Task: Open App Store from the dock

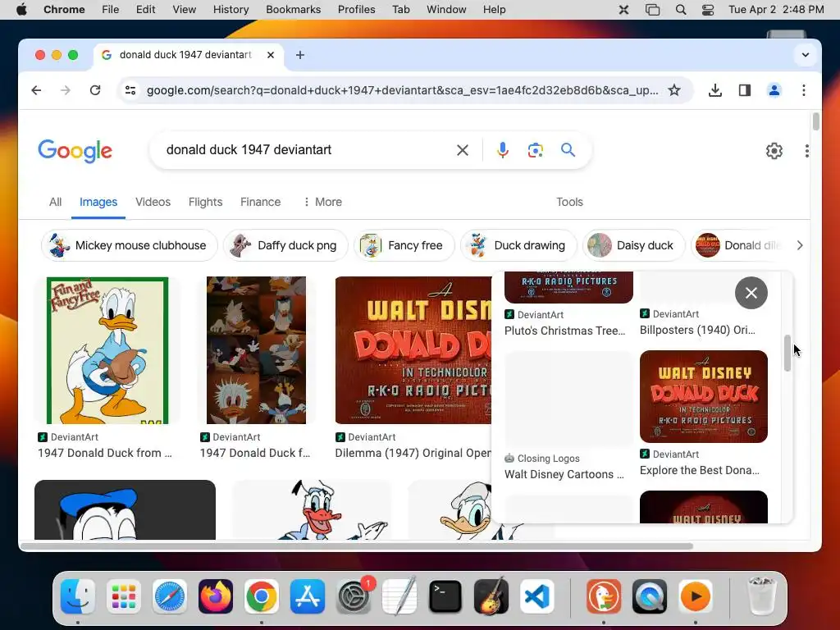Action: [308, 596]
